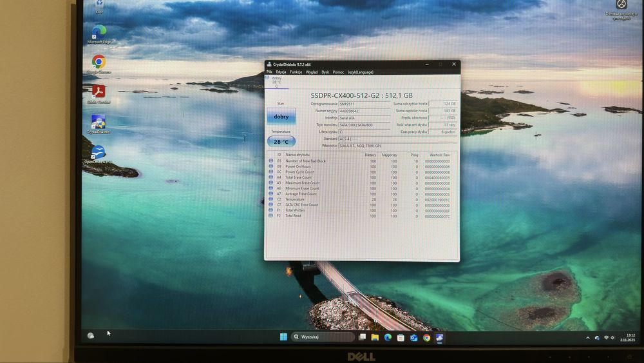Click the status icon for Average Erase Count
This screenshot has width=644, height=363.
coord(270,193)
